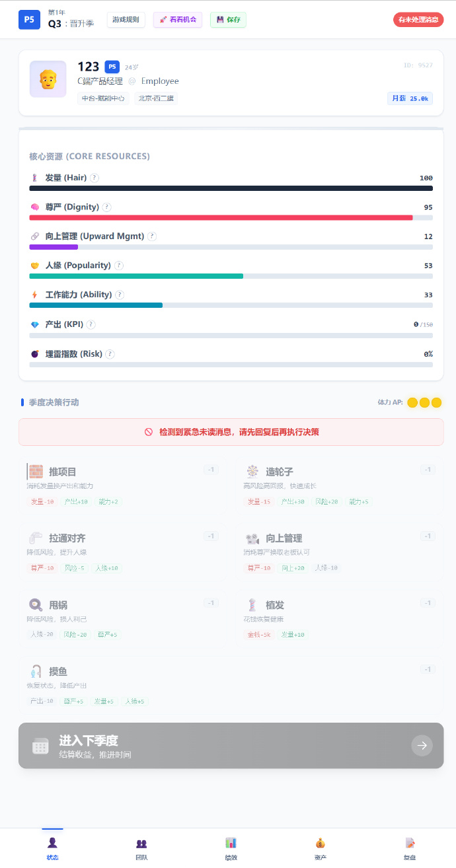Select the 摸鱼 action card
The height and width of the screenshot is (868, 456).
click(x=231, y=684)
